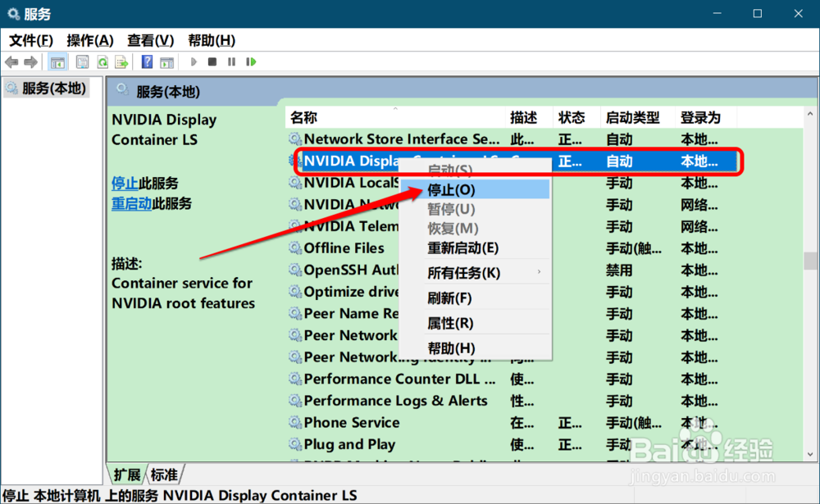Choose 刷新(F) in the context menu
Screen dimensions: 820x504
[475, 298]
